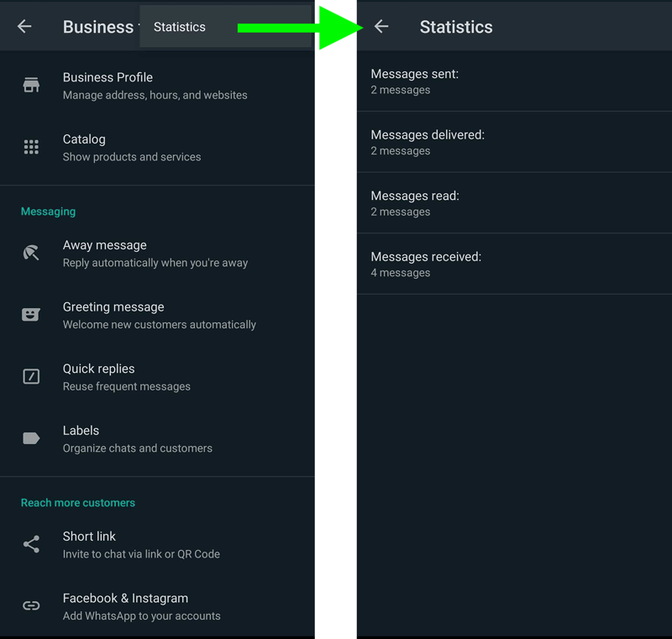The image size is (672, 639).
Task: Click the Business Profile storefront icon
Action: tap(31, 85)
